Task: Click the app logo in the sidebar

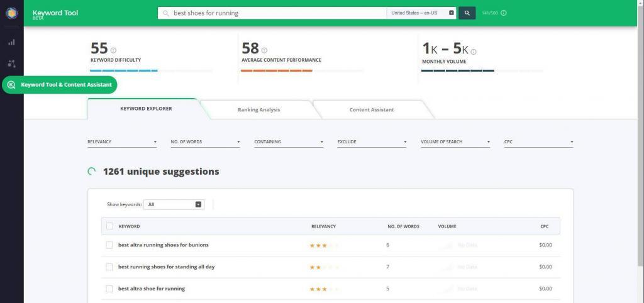Action: pos(11,13)
